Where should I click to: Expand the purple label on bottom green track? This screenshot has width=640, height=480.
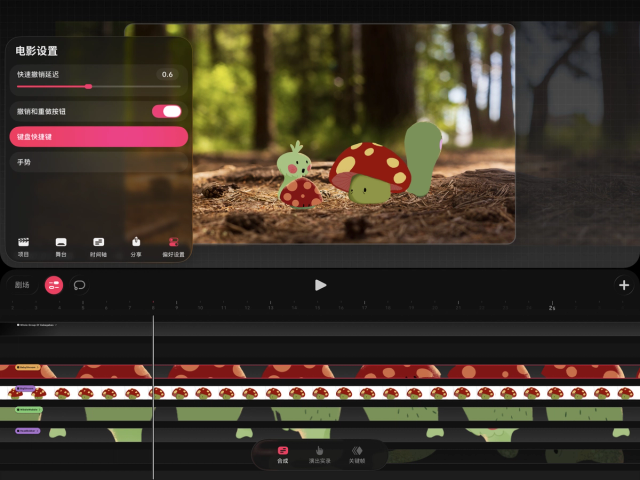coord(28,431)
